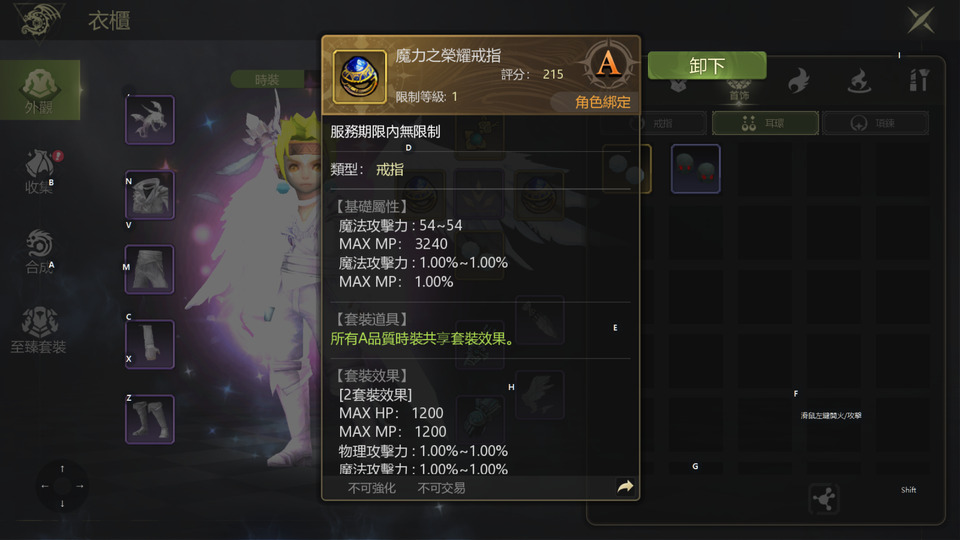Viewport: 960px width, 540px height.
Task: Open the 合成 synthesis sidebar section
Action: tap(40, 251)
